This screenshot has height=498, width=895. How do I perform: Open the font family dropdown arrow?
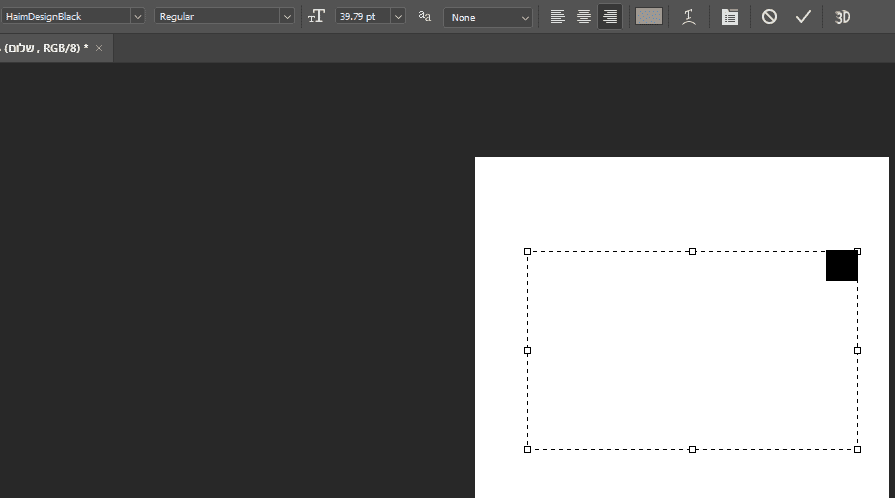[x=138, y=17]
